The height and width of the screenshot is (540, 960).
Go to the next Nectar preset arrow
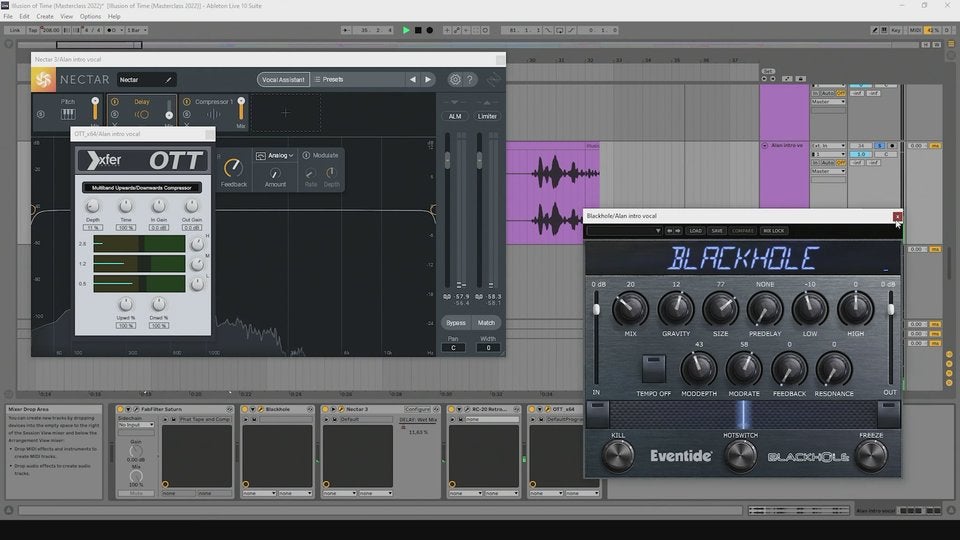tap(428, 79)
